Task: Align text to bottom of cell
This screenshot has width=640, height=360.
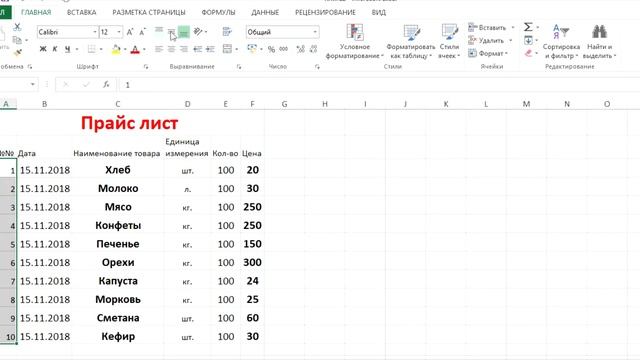Action: (184, 32)
